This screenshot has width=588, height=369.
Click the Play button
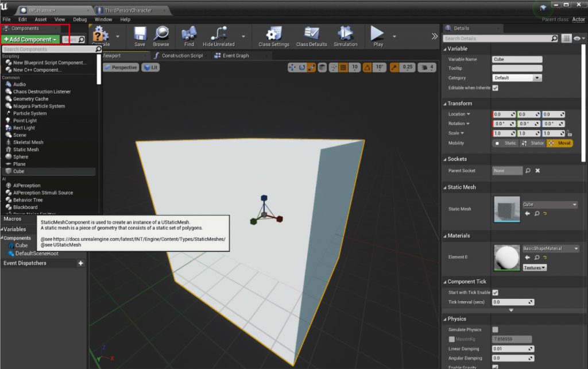(x=378, y=36)
